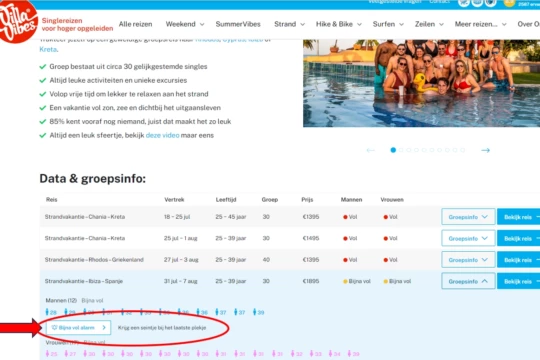Click 'Singlereizen voor hoger opgeleiden' tagline
This screenshot has height=360, width=540.
tap(77, 24)
